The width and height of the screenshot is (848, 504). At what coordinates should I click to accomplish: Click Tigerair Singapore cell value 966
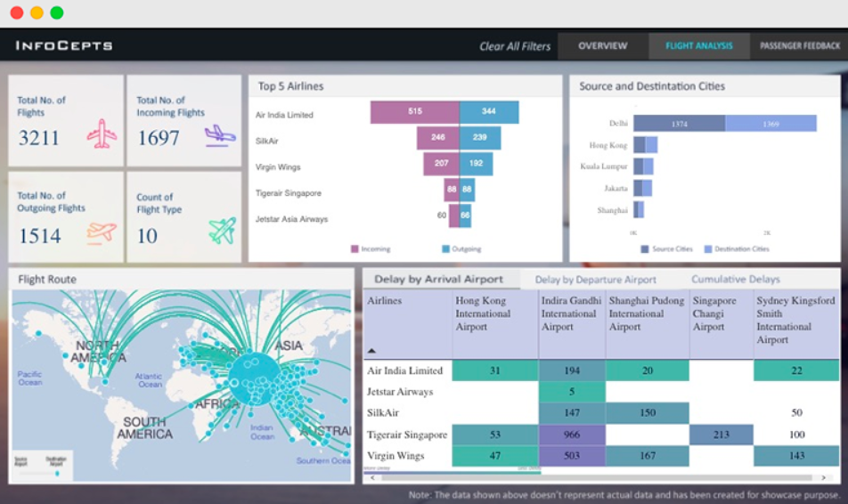point(572,435)
